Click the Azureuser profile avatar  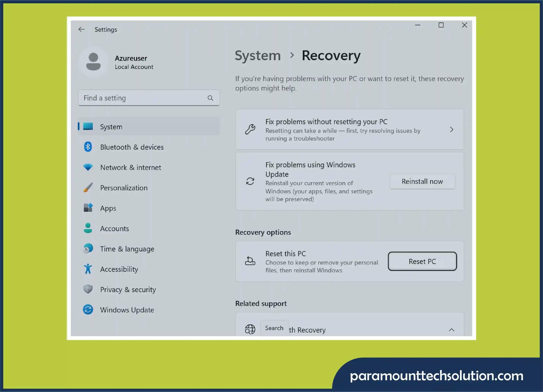point(93,62)
